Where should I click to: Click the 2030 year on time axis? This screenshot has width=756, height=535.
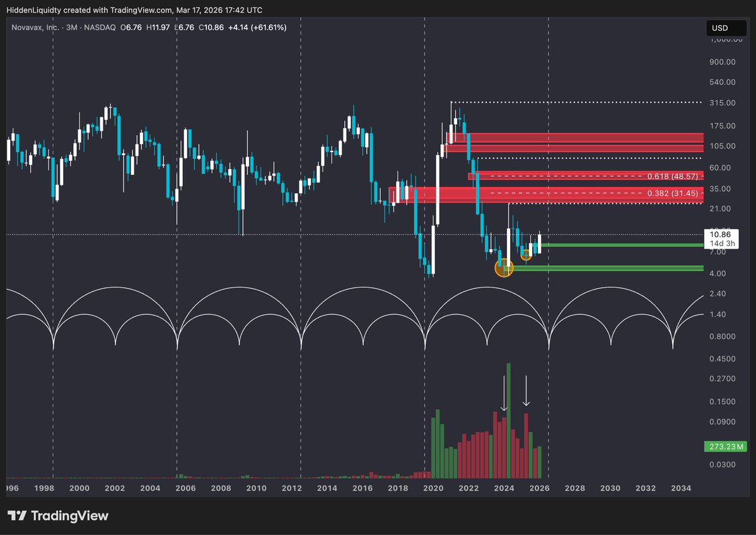click(610, 488)
